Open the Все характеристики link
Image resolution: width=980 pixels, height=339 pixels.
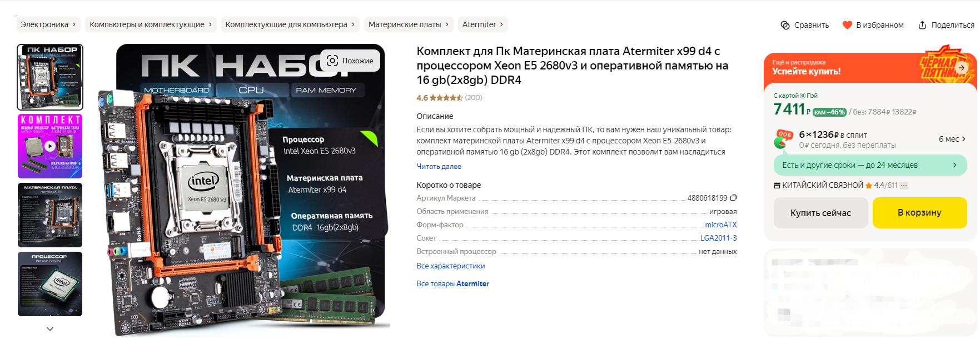[x=450, y=266]
